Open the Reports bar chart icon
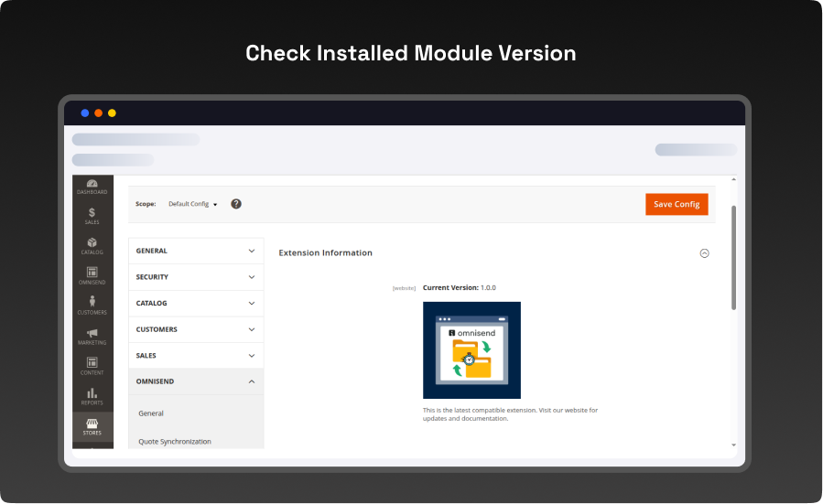The width and height of the screenshot is (823, 504). (92, 396)
